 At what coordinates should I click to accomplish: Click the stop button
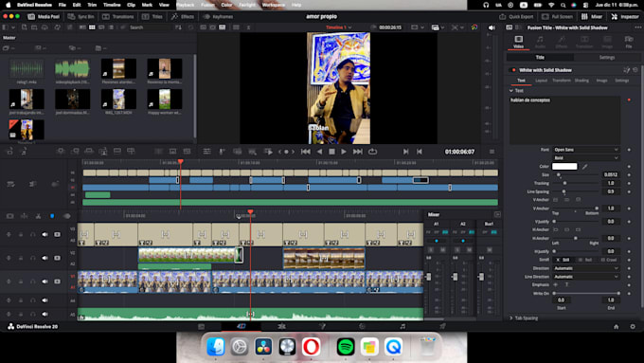click(x=331, y=152)
